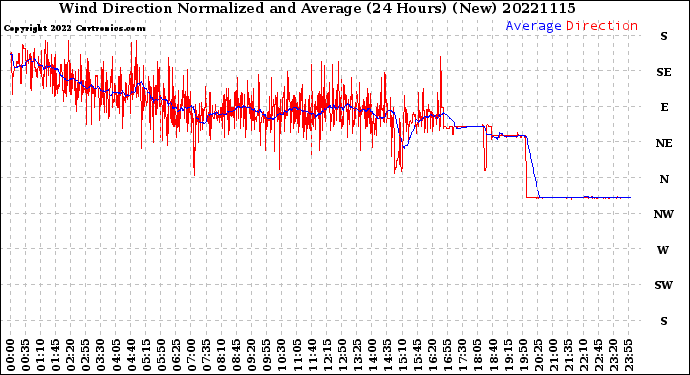The image size is (690, 375).
Task: Click the copyright Cartronics.com notice
Action: pos(74,29)
